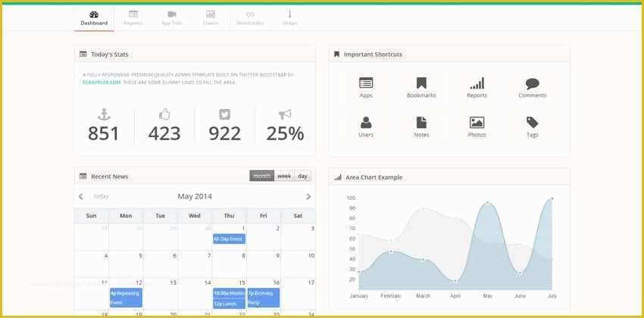Open the 10:30a Meeting event on May 15

[x=229, y=293]
